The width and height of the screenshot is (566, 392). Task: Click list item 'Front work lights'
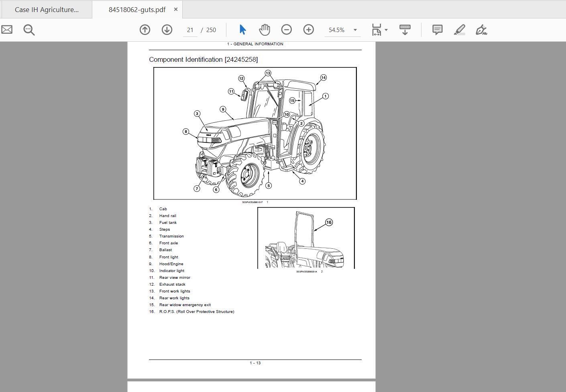click(175, 291)
